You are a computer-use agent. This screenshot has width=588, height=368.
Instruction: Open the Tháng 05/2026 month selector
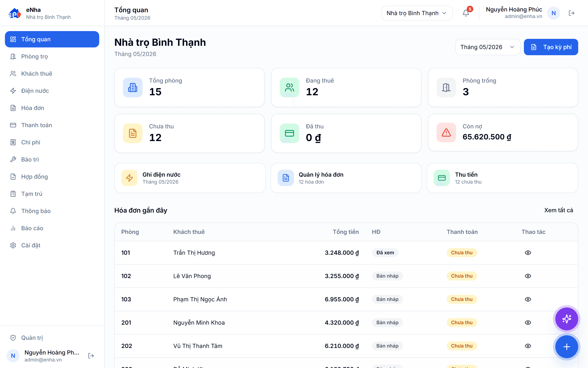[488, 47]
